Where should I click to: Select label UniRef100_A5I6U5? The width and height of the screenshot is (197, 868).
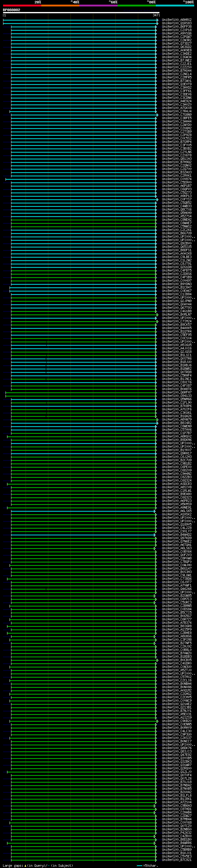[176, 345]
